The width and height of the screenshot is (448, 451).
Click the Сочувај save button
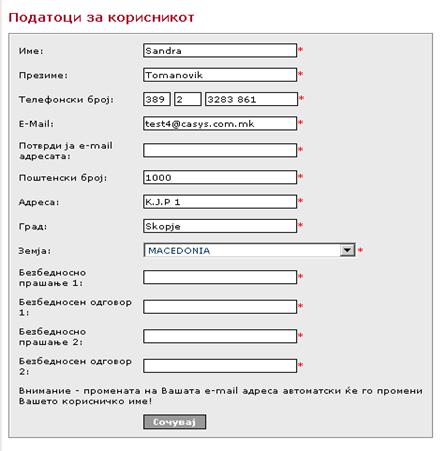pos(174,422)
